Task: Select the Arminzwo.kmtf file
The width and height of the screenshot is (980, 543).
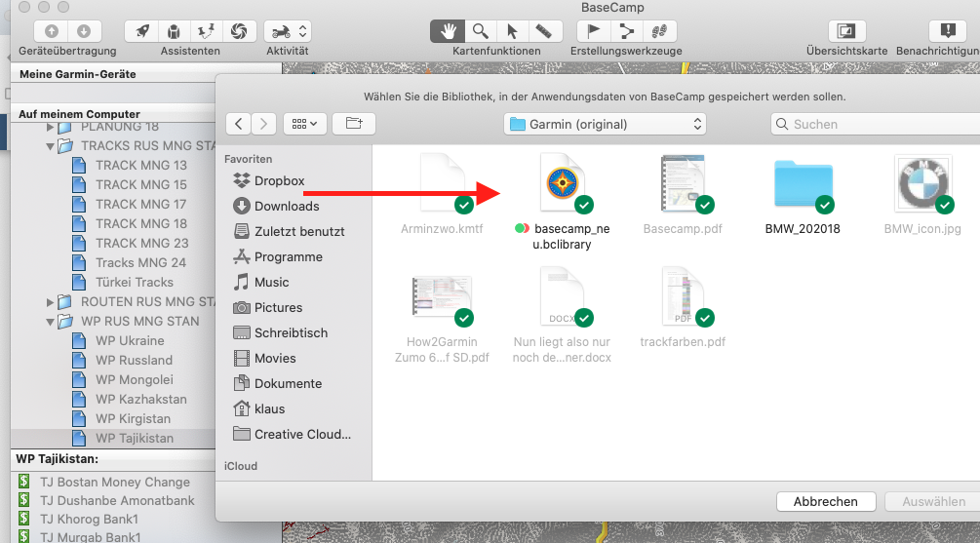Action: [442, 194]
